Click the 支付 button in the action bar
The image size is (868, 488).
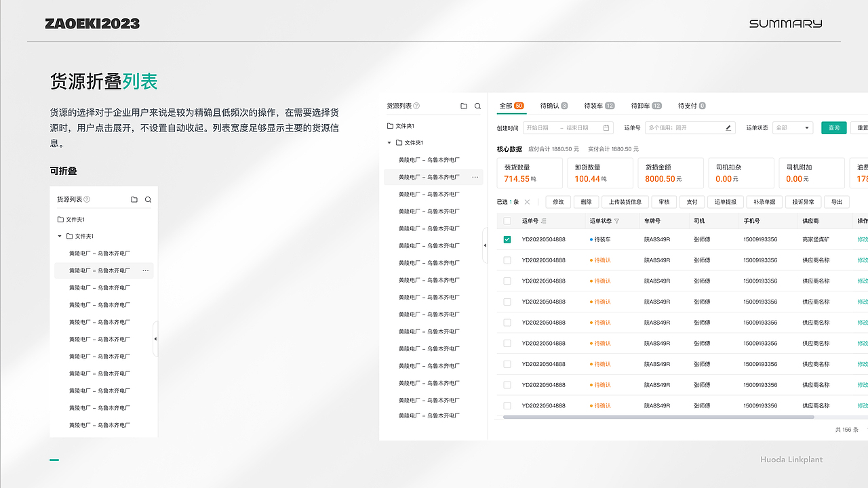(692, 202)
